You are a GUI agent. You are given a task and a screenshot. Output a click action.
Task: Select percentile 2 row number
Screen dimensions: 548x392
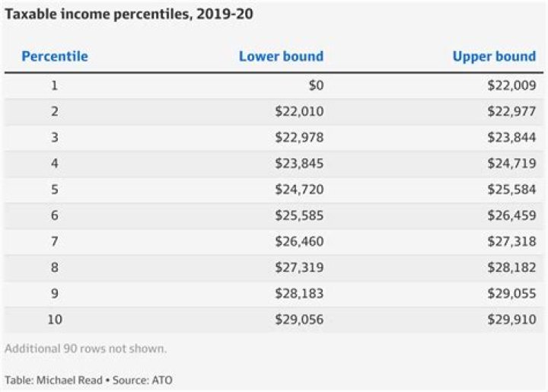(54, 111)
